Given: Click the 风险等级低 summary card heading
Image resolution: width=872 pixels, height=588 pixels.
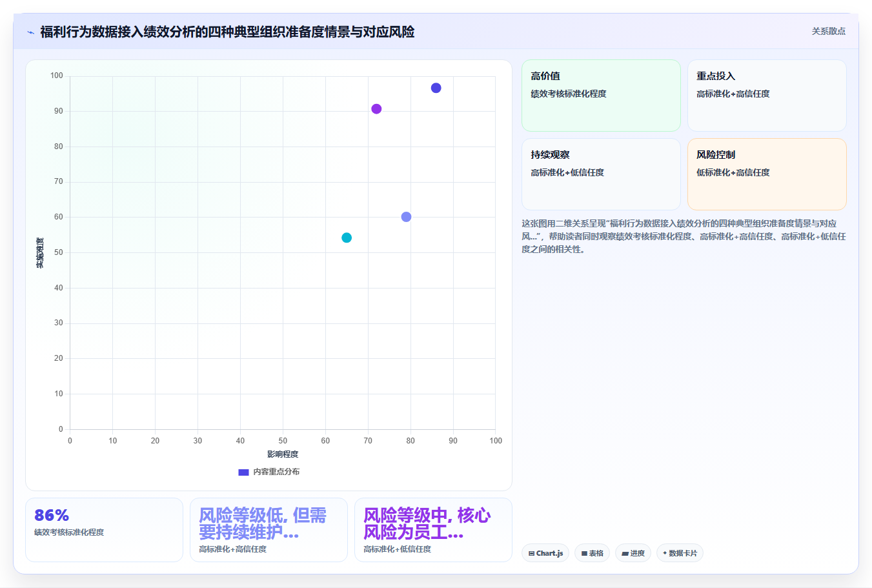Looking at the screenshot, I should pos(263,523).
